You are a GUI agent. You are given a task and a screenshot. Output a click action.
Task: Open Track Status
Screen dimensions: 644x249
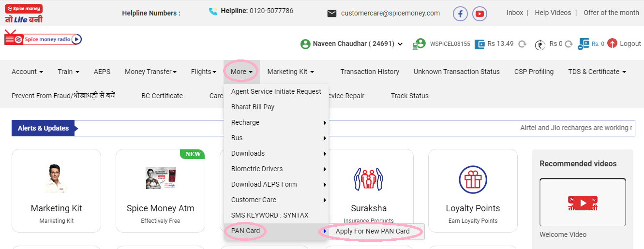tap(410, 96)
